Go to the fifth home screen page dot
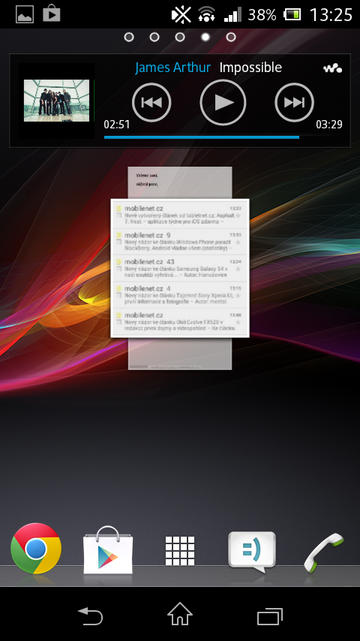This screenshot has width=360, height=641. [231, 37]
